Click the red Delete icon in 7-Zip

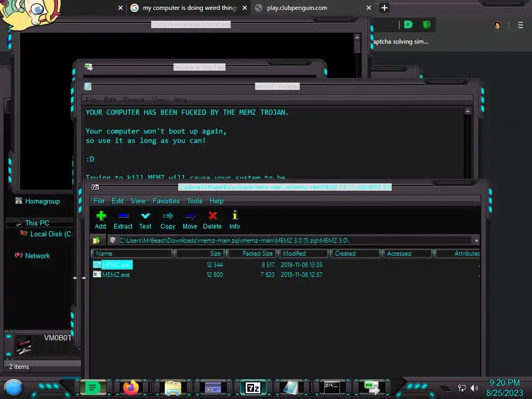pos(212,220)
